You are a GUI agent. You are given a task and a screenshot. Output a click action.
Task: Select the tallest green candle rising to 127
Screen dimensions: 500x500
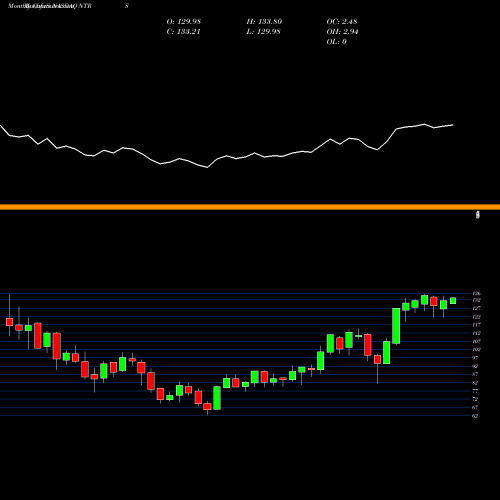click(x=396, y=326)
